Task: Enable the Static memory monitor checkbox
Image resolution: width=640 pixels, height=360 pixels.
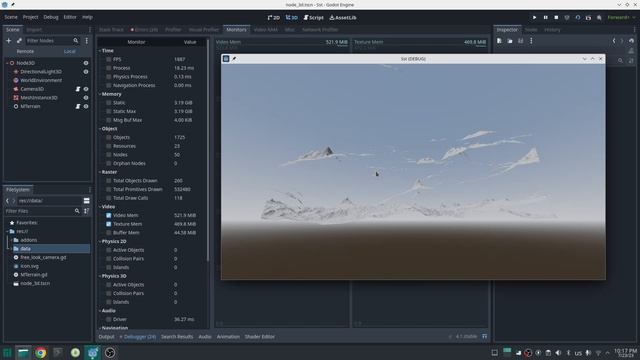Action: pos(109,103)
